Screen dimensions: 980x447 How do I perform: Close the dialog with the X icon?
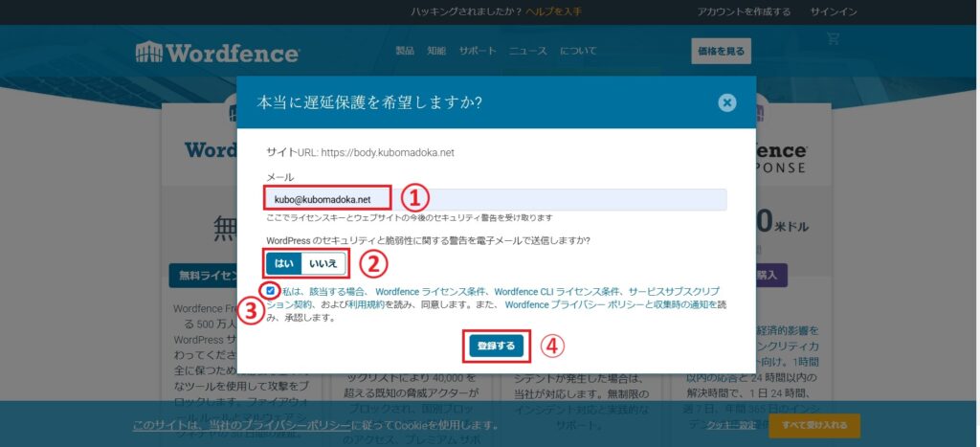[727, 102]
